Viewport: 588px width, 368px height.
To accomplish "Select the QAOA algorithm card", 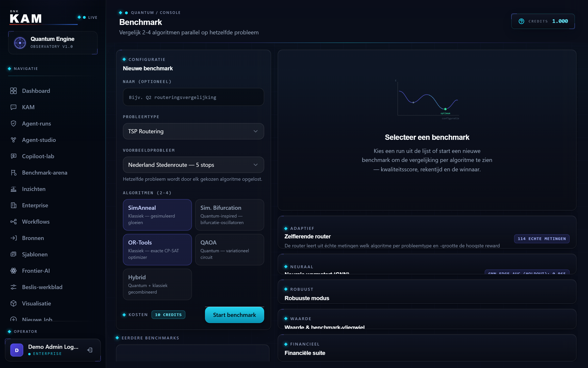I will click(229, 249).
